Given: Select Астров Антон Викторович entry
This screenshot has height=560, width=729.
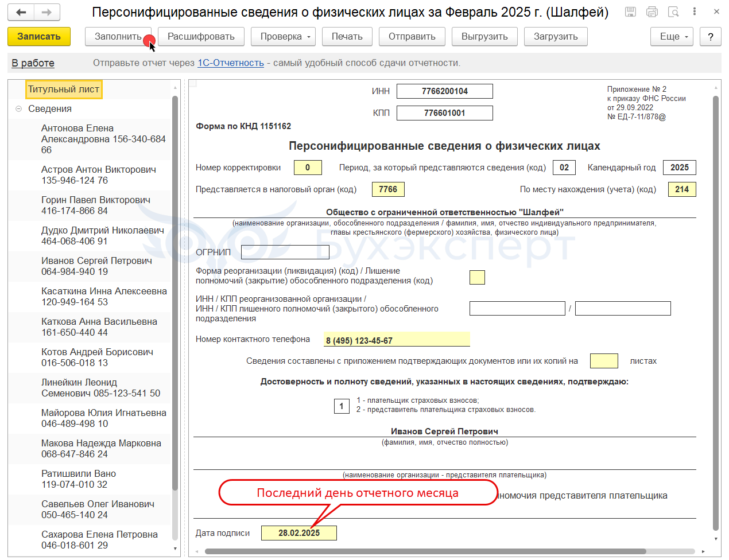Looking at the screenshot, I should tap(99, 175).
